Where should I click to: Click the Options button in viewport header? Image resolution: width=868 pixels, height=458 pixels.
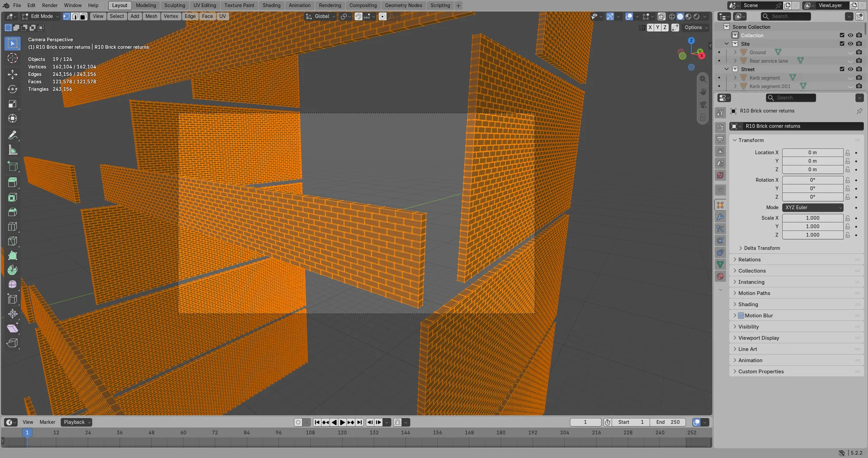(696, 28)
